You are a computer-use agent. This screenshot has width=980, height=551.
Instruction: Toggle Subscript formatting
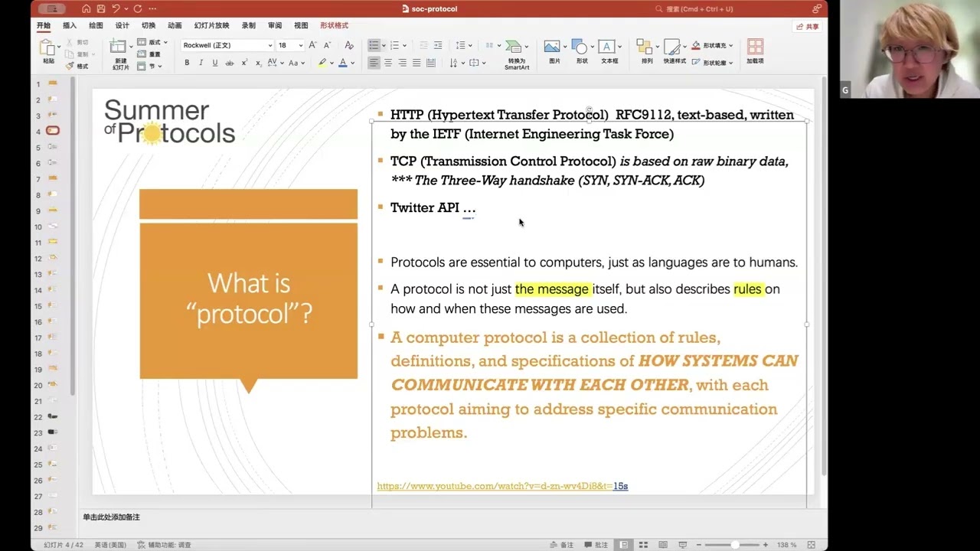(257, 63)
